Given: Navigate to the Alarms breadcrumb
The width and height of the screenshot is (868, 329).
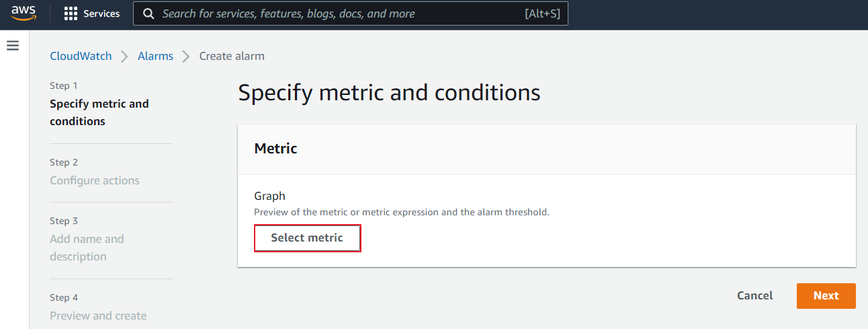Looking at the screenshot, I should click(x=155, y=57).
